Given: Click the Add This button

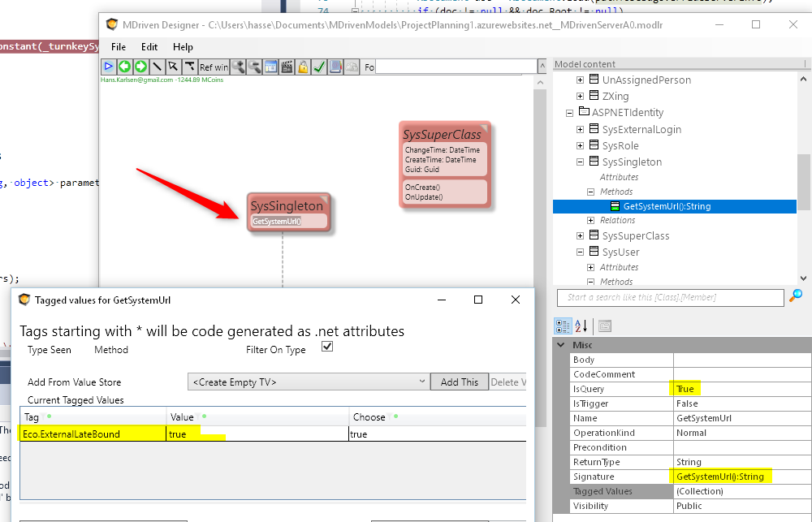Looking at the screenshot, I should (x=460, y=382).
